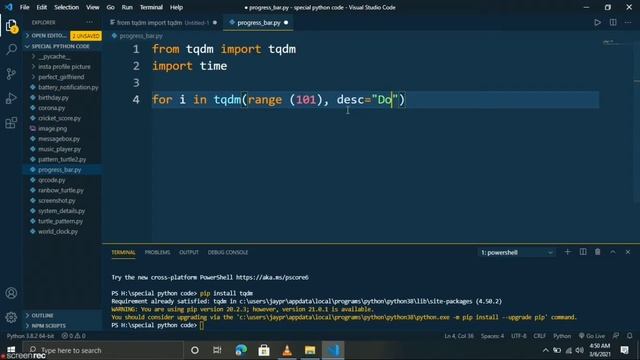Open the Manage gear icon
640x360 pixels.
(11, 317)
